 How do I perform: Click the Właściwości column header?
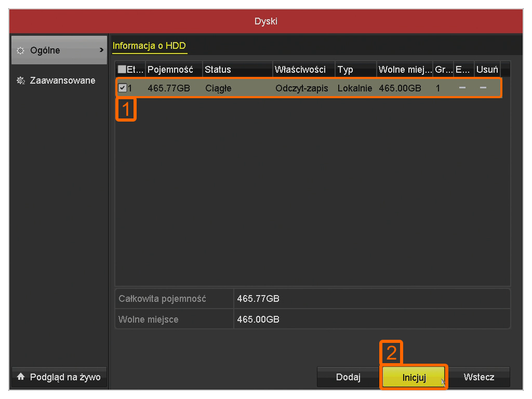(x=300, y=70)
